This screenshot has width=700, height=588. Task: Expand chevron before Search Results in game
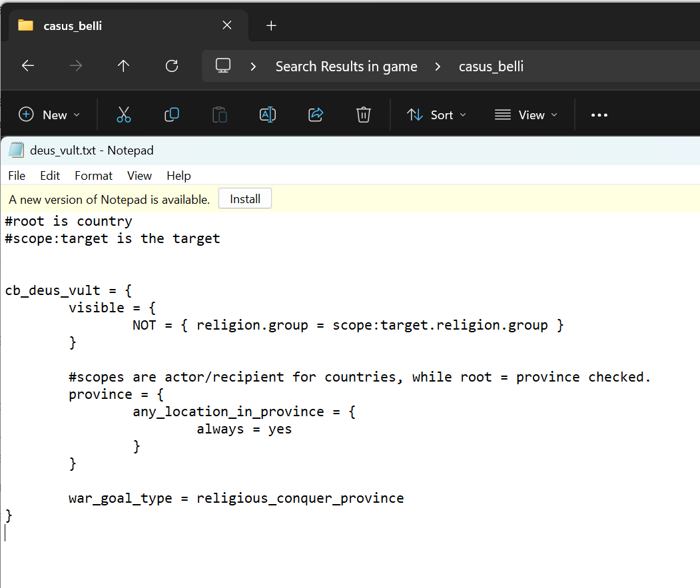[254, 67]
